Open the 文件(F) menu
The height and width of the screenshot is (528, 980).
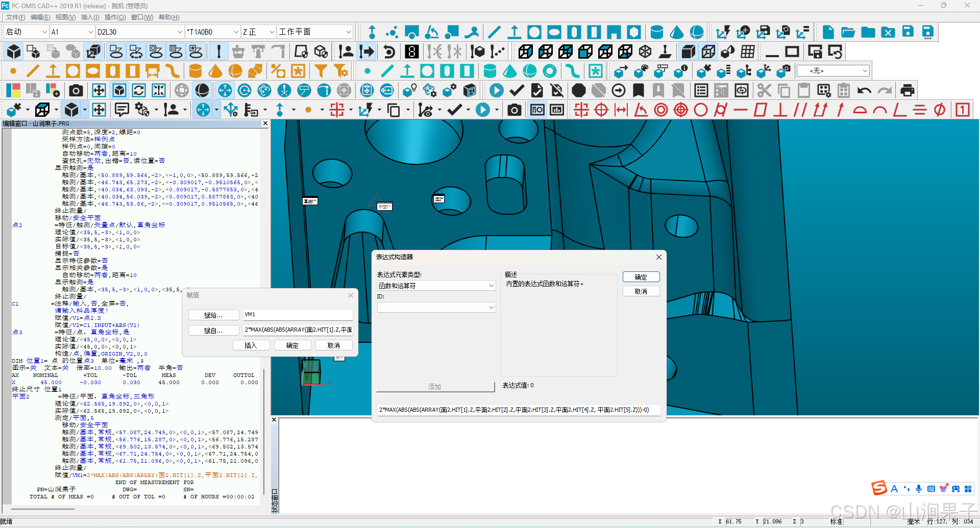(15, 17)
